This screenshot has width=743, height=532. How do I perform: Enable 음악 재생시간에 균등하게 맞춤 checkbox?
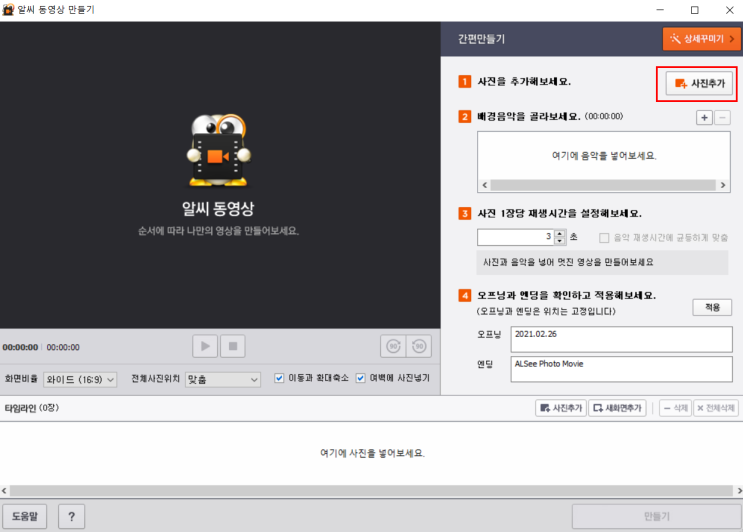[x=604, y=238]
